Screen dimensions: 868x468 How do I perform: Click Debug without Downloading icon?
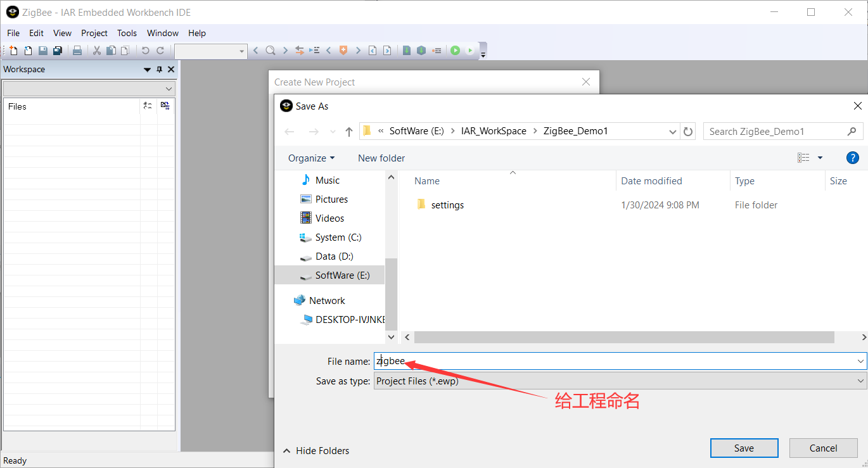(469, 51)
